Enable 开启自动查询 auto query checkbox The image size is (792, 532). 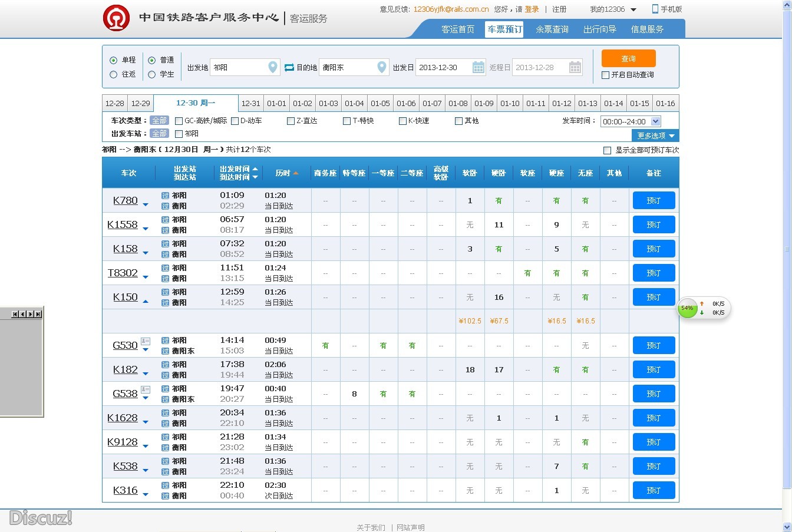point(605,75)
